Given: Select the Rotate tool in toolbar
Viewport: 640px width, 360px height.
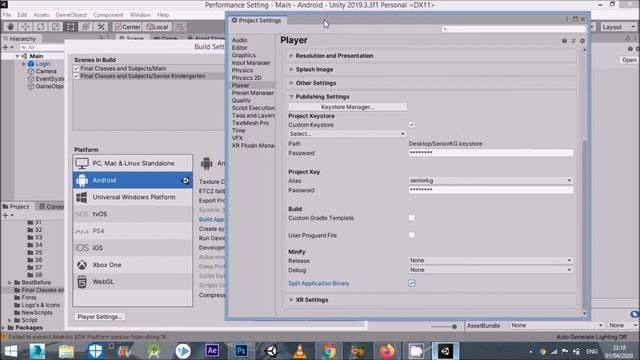Looking at the screenshot, I should [x=40, y=27].
